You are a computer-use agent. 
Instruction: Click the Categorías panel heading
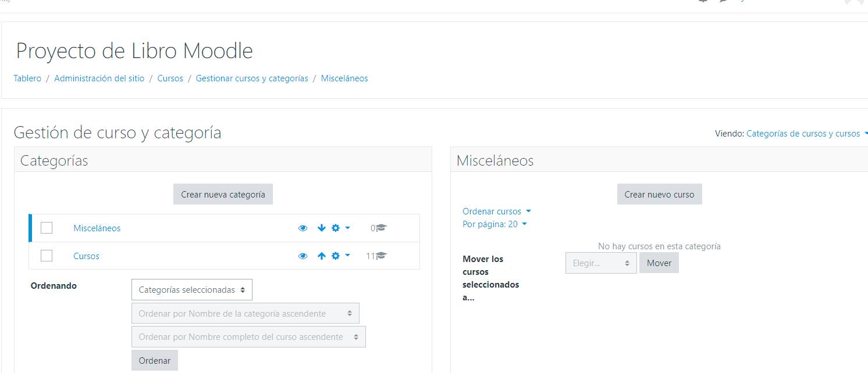click(x=54, y=161)
